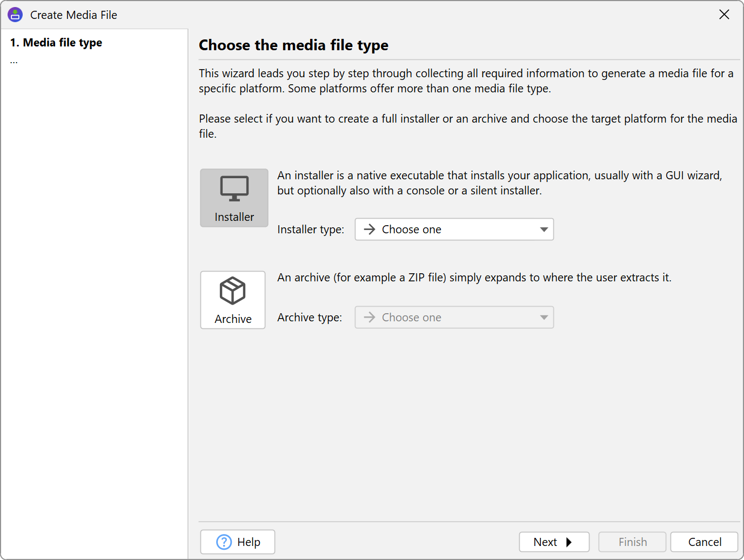This screenshot has height=560, width=744.
Task: Click the question mark Help icon
Action: click(224, 542)
